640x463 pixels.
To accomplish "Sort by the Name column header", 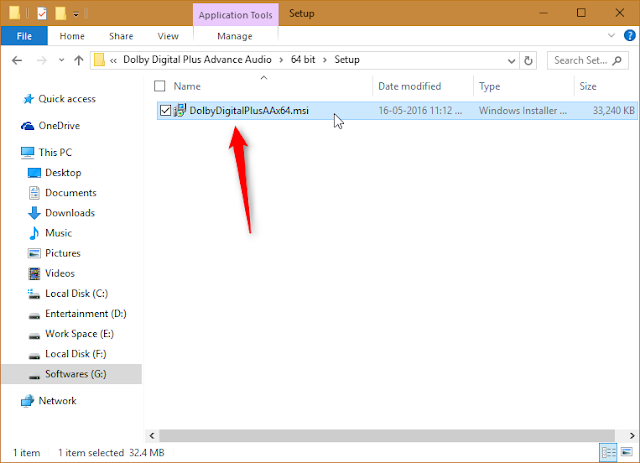I will point(187,86).
